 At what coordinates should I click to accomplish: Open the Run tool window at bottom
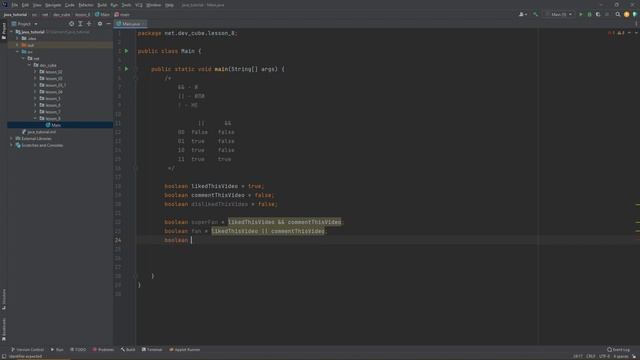tap(57, 350)
